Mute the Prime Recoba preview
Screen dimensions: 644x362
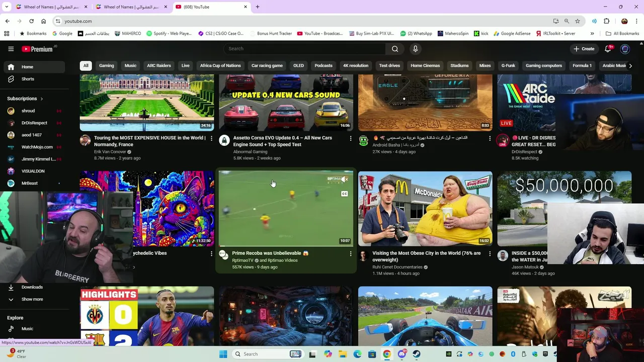click(345, 179)
